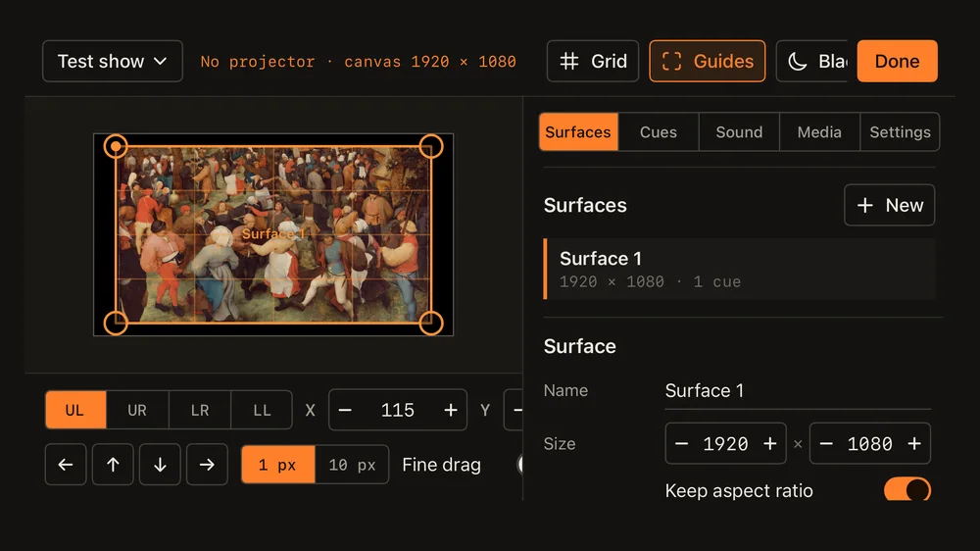Increase the X value 115
980x551 pixels.
451,410
